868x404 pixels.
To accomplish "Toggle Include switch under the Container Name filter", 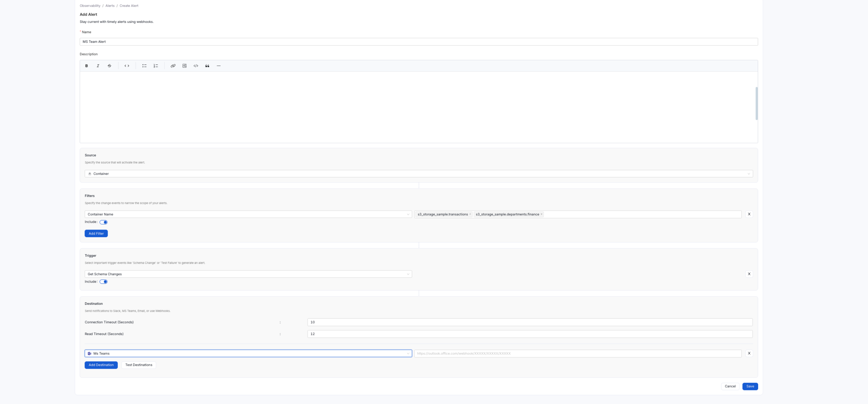I will 104,222.
